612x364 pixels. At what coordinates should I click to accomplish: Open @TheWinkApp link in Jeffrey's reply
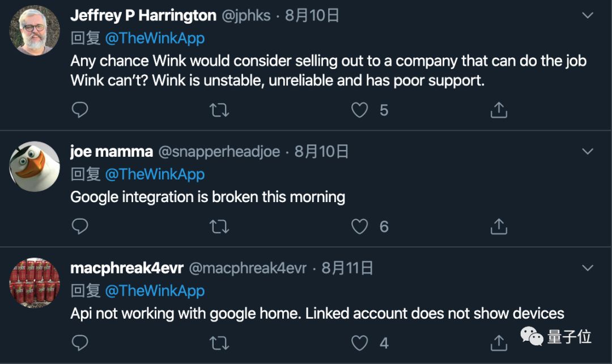click(155, 38)
